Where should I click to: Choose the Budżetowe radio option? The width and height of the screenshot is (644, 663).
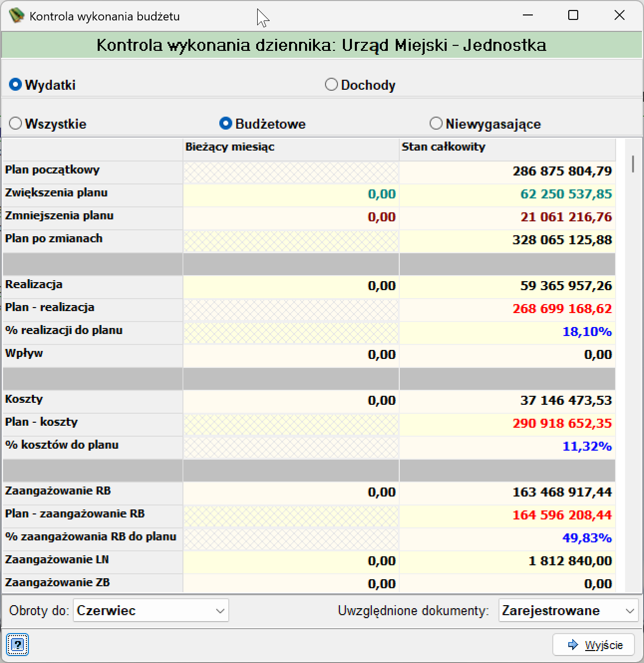226,123
